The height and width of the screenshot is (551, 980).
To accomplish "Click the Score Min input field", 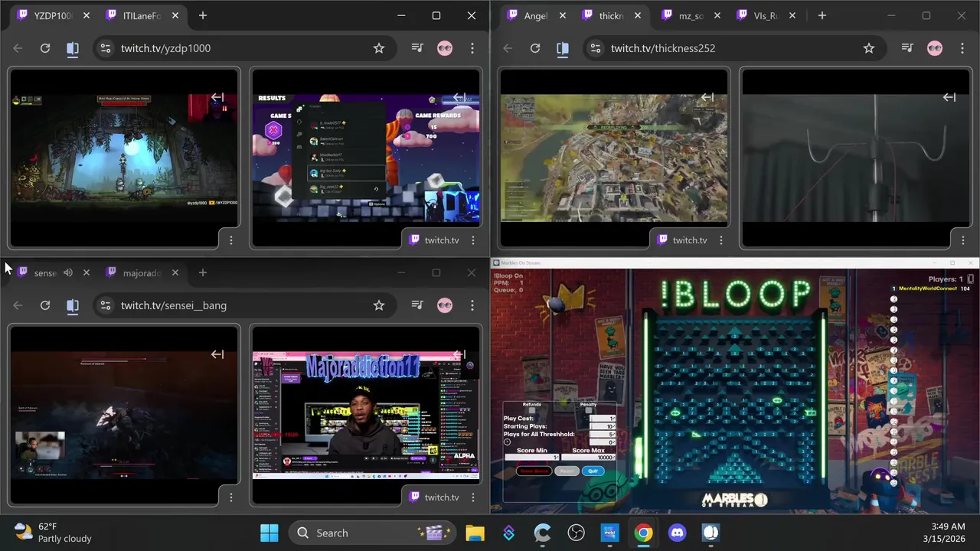I will [532, 458].
